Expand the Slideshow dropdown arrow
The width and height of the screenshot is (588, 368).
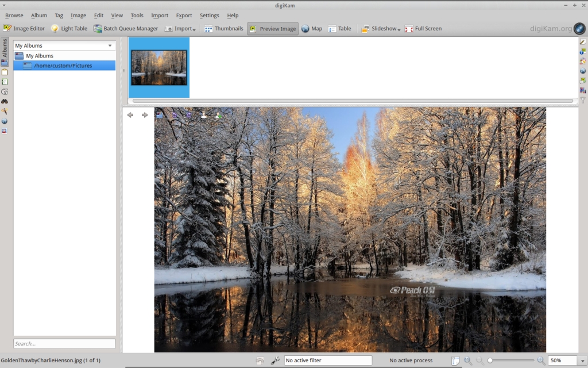399,29
